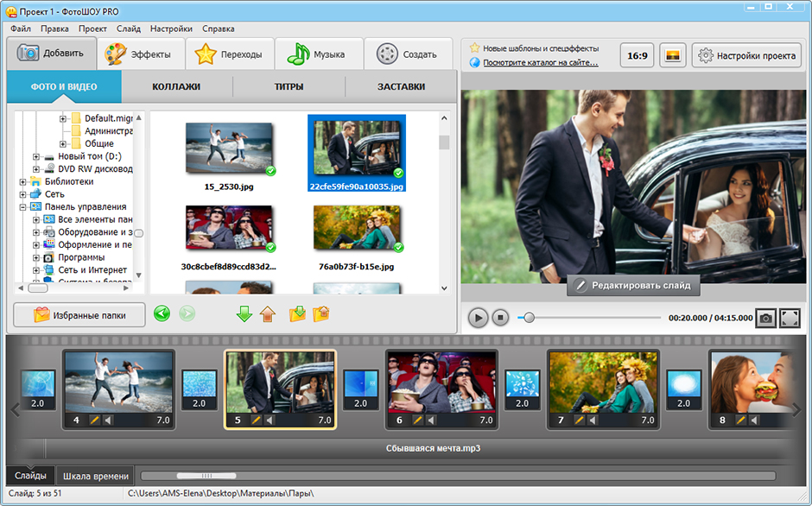Expand the Библиотеки tree node

[22, 182]
